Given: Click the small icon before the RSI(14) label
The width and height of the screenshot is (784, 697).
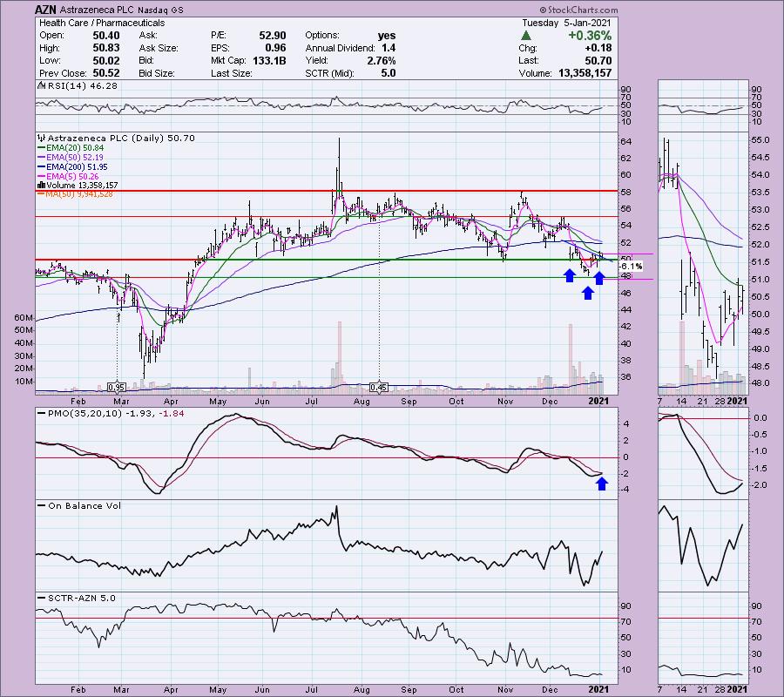Looking at the screenshot, I should [42, 85].
